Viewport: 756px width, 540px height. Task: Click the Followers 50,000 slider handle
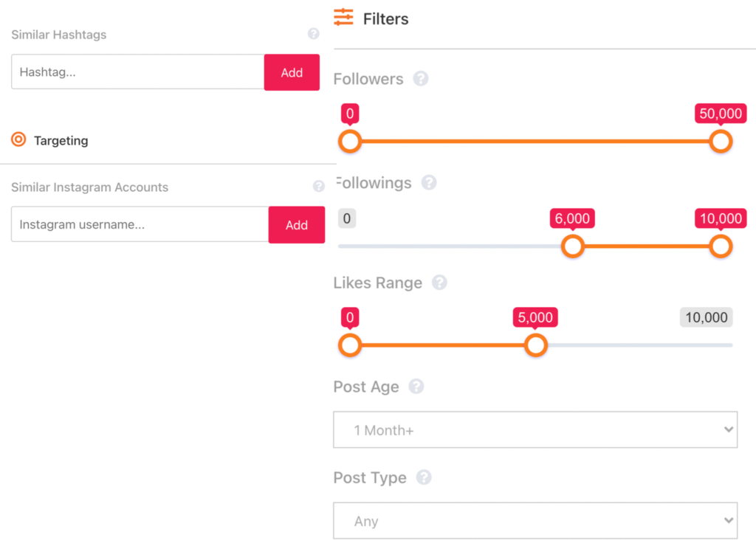click(x=720, y=141)
